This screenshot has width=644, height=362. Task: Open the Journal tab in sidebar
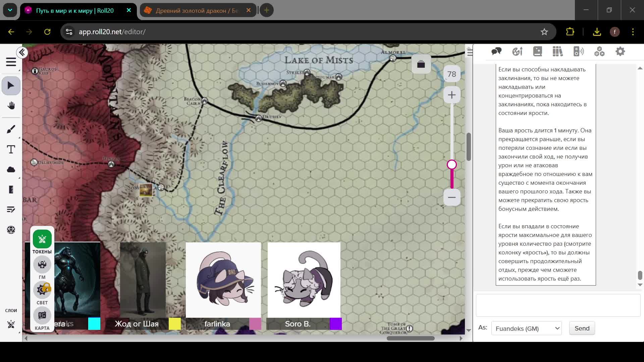click(537, 52)
